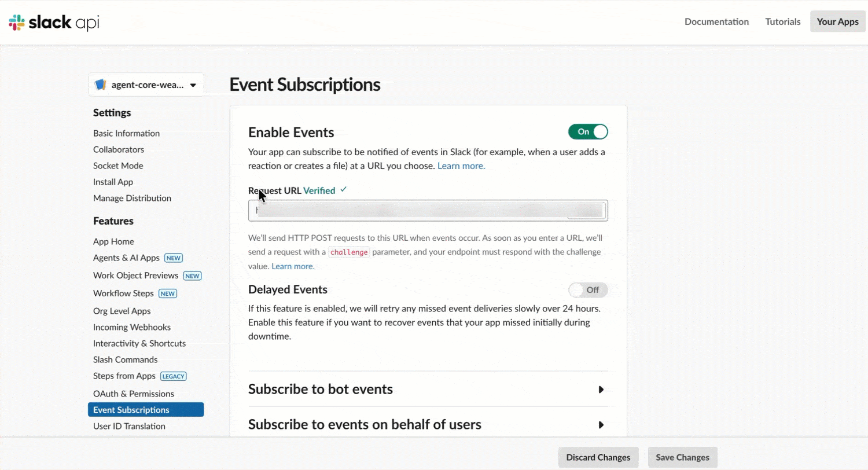Click the app icon beside agent-core-wea
The width and height of the screenshot is (868, 470).
pos(100,84)
